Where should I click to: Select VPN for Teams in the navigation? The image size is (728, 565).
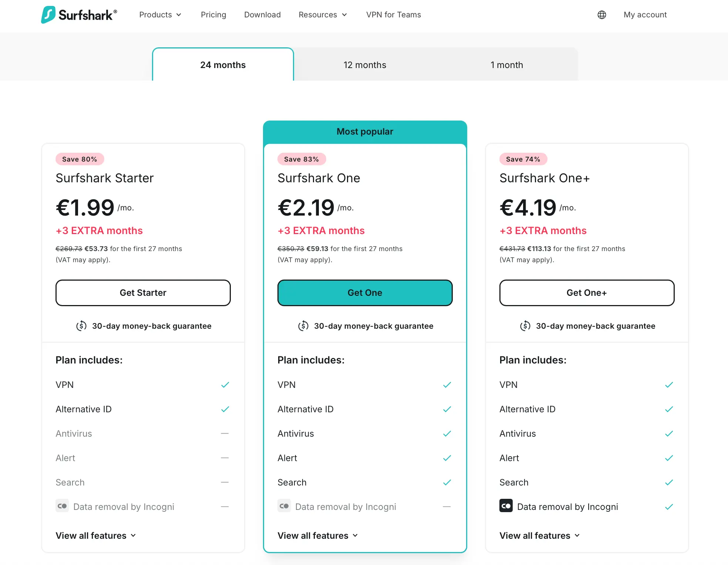[393, 15]
